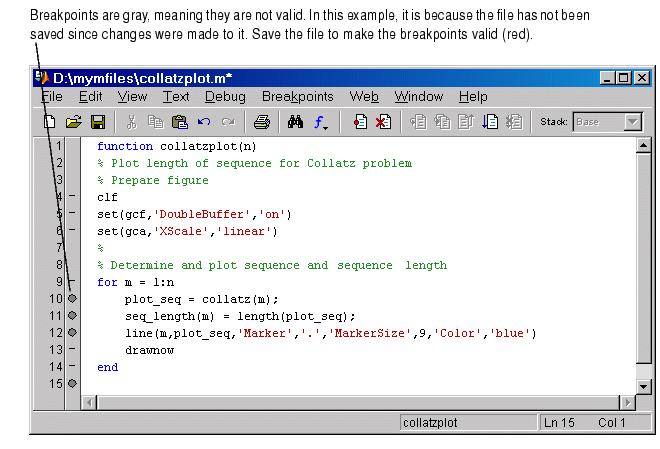This screenshot has width=660, height=449.
Task: Open the Stack dropdown list
Action: (633, 122)
